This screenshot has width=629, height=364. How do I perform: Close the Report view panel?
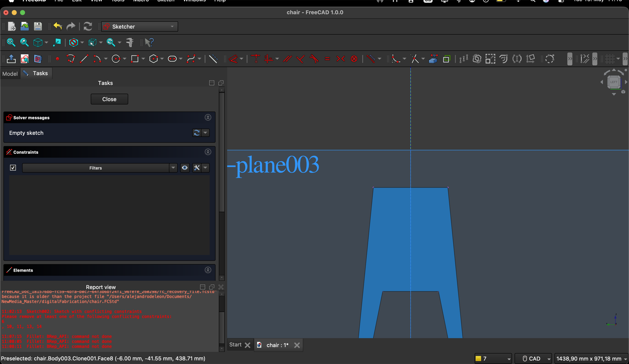(x=221, y=287)
